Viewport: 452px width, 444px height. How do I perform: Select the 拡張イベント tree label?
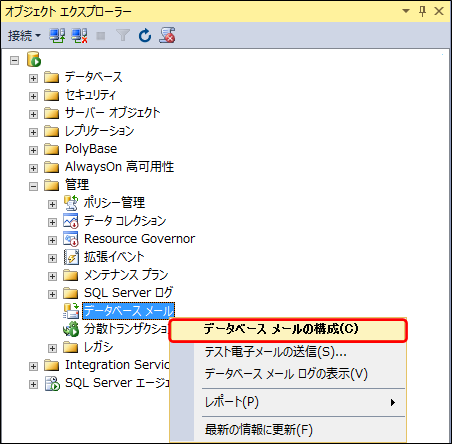point(114,257)
